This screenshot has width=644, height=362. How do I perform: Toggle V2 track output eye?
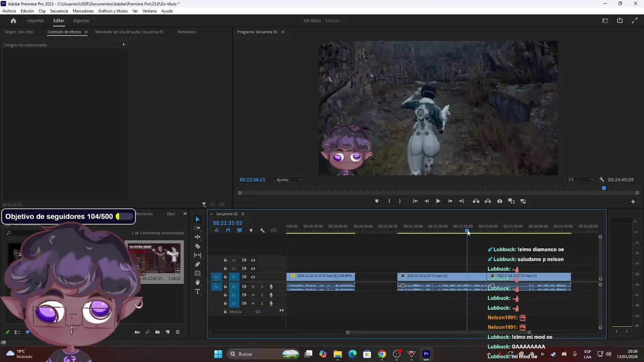point(253,268)
